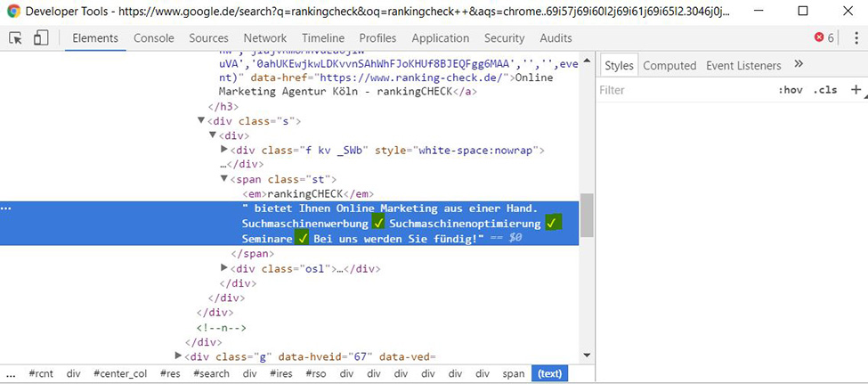Open the Network tab
Image resolution: width=868 pixels, height=384 pixels.
[265, 38]
